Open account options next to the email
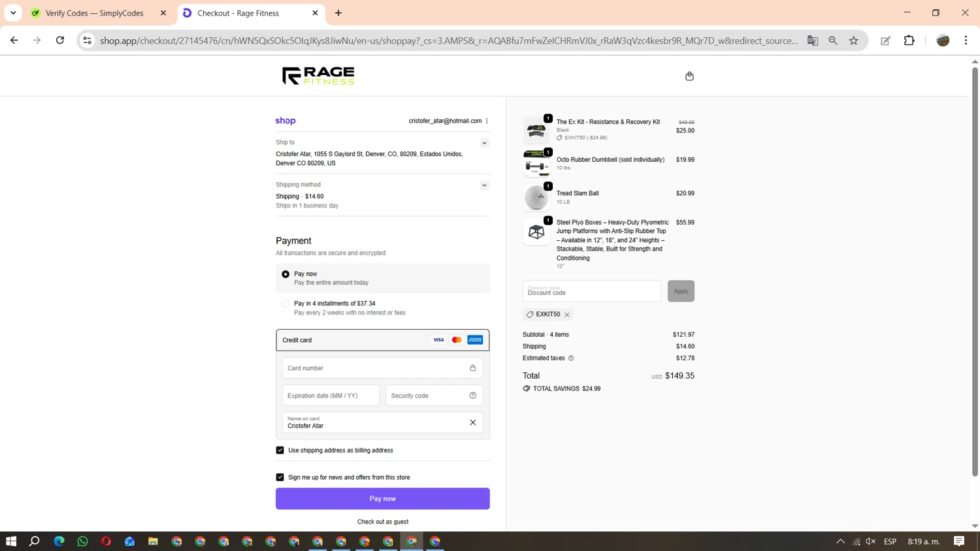The image size is (980, 551). 487,121
